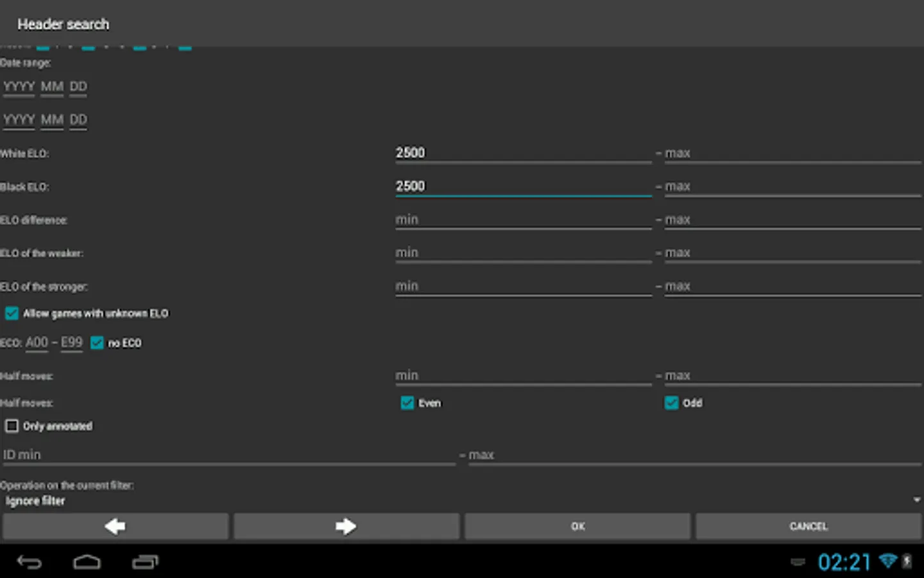Enable the Only annotated checkbox
The width and height of the screenshot is (924, 578).
(x=12, y=426)
